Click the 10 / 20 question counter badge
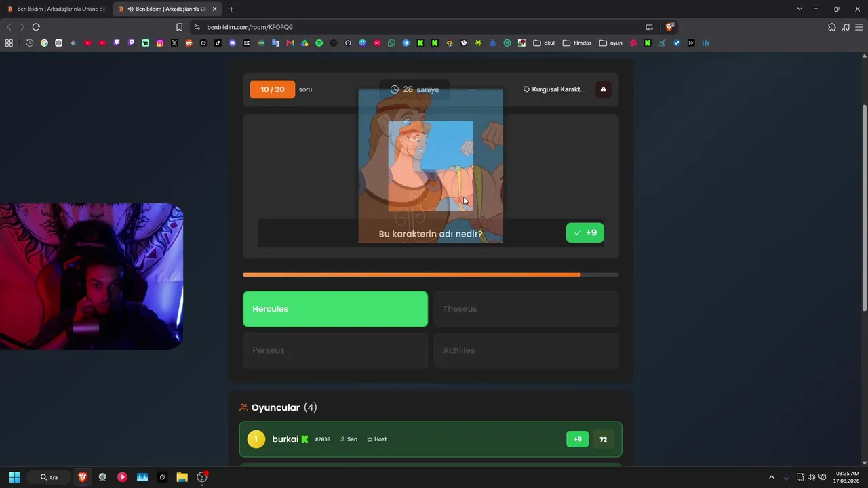 (273, 89)
